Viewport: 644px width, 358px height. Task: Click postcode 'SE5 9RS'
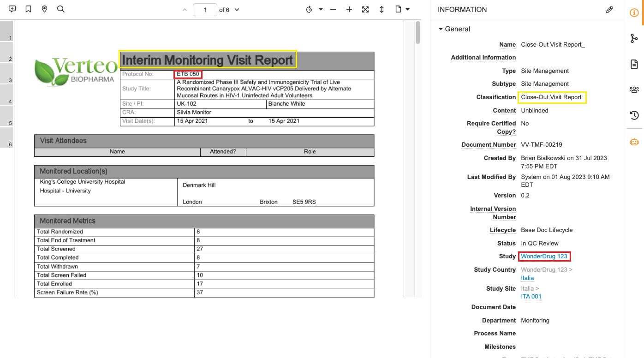[304, 202]
